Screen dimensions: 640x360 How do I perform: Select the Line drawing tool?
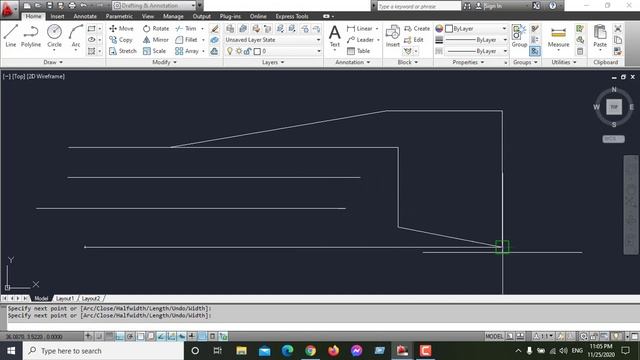tap(11, 36)
